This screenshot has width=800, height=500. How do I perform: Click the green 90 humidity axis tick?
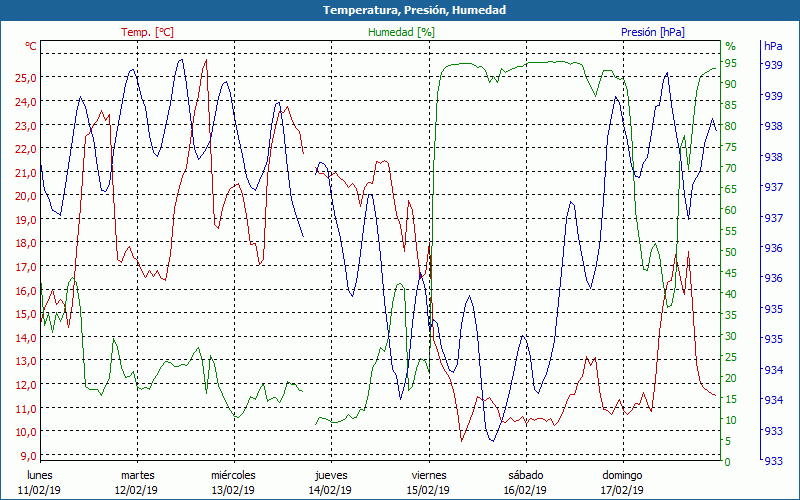click(731, 84)
